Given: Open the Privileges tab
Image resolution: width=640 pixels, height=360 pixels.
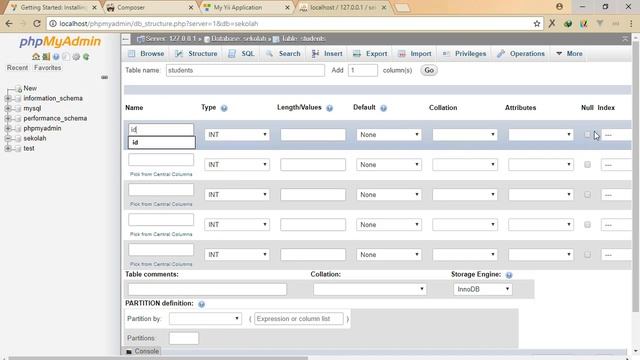Looking at the screenshot, I should pyautogui.click(x=464, y=54).
